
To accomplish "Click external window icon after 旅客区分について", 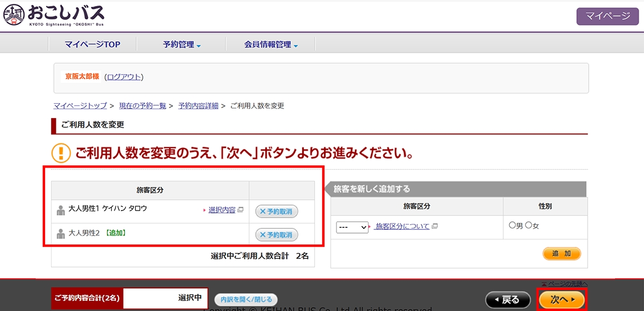I will click(435, 227).
